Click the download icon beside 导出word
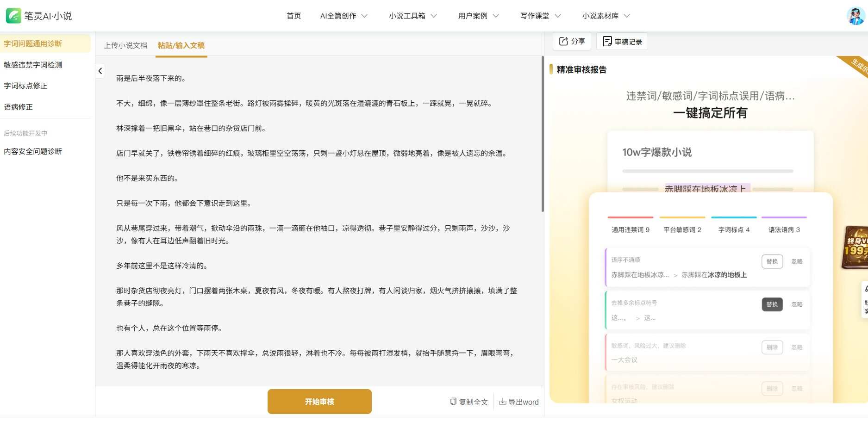 tap(502, 402)
